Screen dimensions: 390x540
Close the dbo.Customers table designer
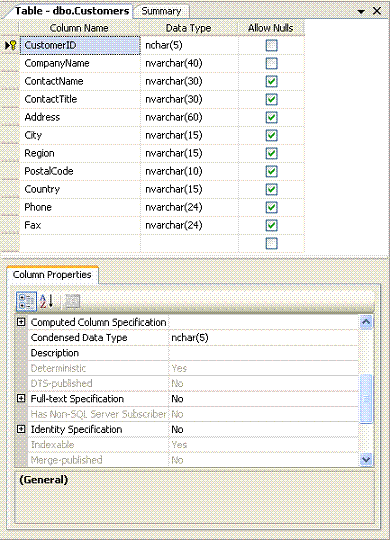point(377,11)
